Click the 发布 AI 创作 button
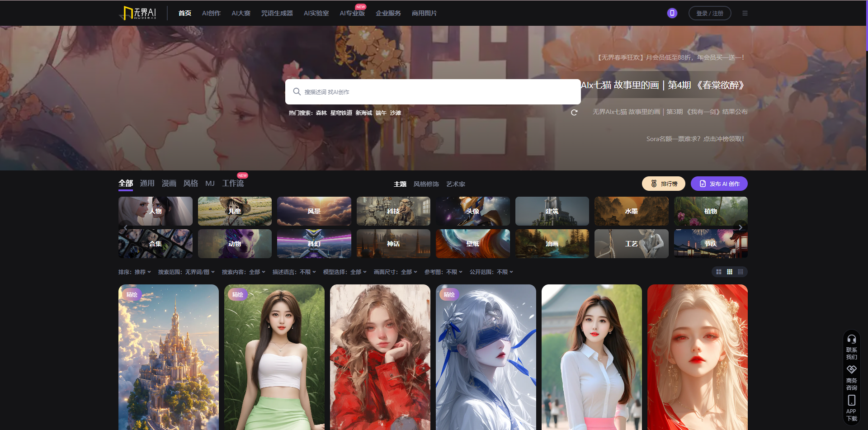868x430 pixels. [x=719, y=184]
